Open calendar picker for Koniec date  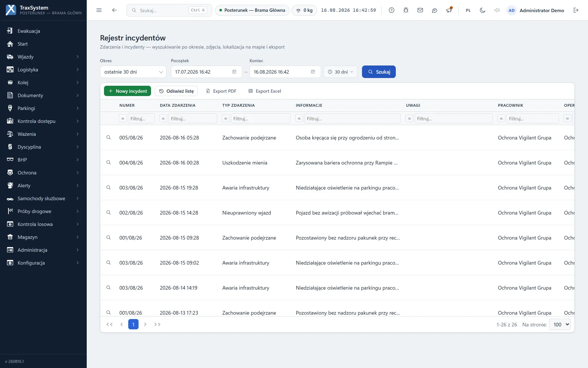tap(313, 72)
